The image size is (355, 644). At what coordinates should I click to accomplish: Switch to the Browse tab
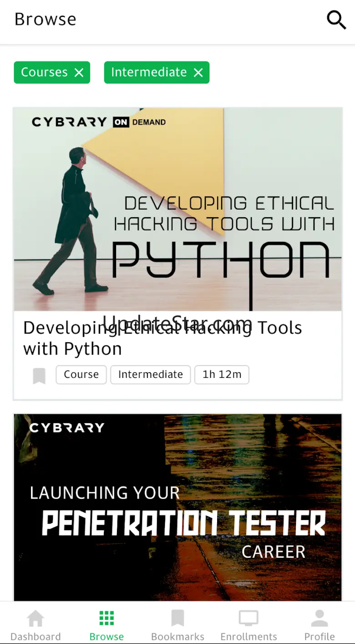click(x=106, y=625)
